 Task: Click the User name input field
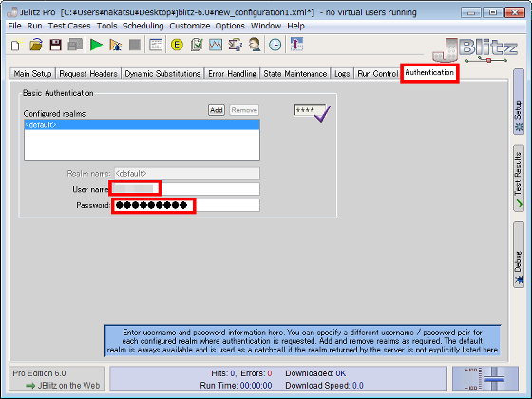pos(186,189)
